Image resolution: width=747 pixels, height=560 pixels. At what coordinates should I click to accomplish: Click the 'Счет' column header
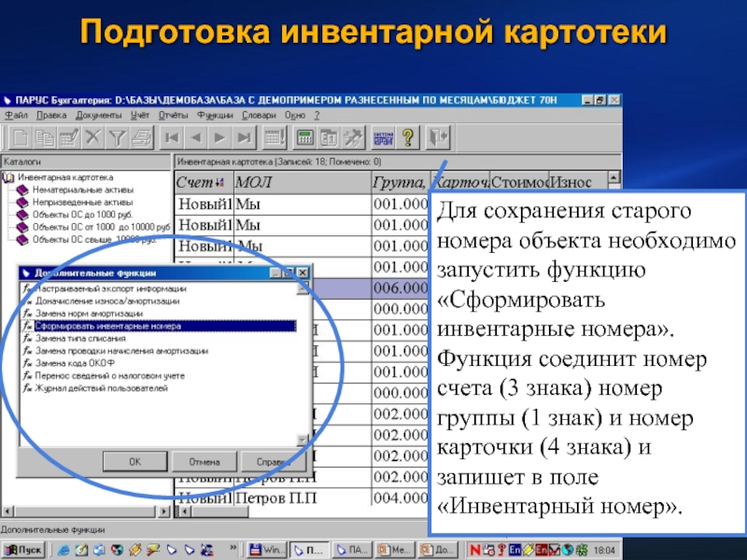[196, 182]
